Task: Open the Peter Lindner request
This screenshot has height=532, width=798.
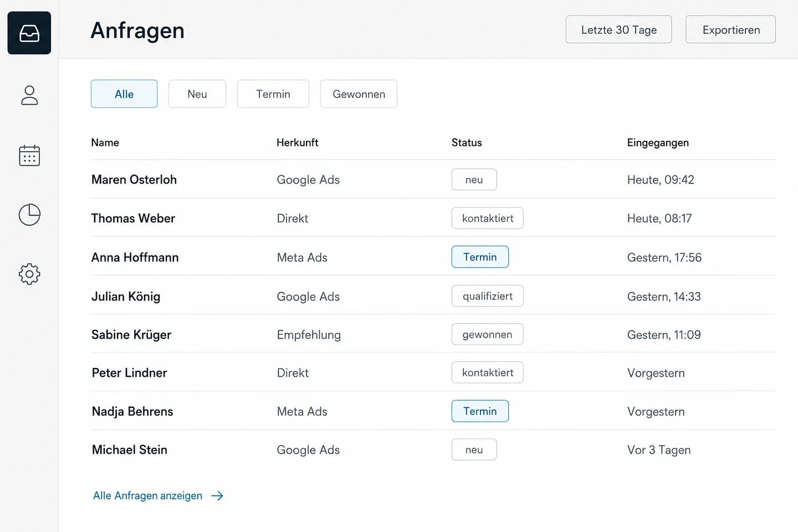Action: coord(130,373)
